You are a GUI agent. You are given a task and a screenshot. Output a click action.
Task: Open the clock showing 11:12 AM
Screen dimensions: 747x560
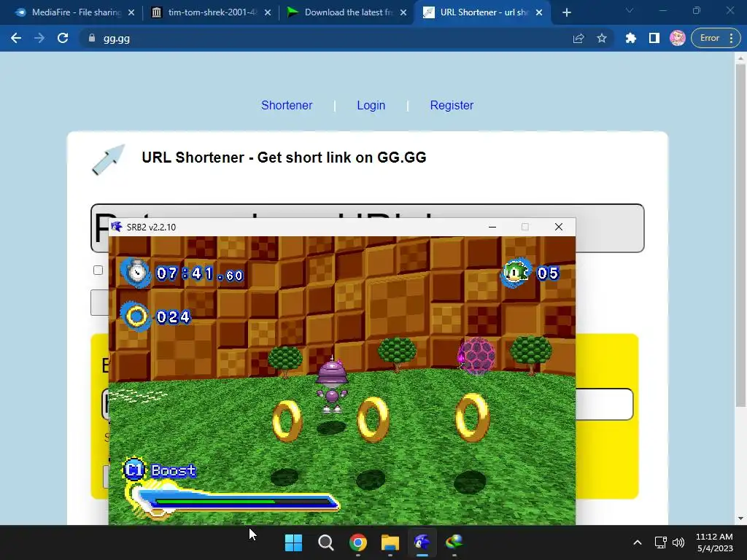[x=715, y=542]
